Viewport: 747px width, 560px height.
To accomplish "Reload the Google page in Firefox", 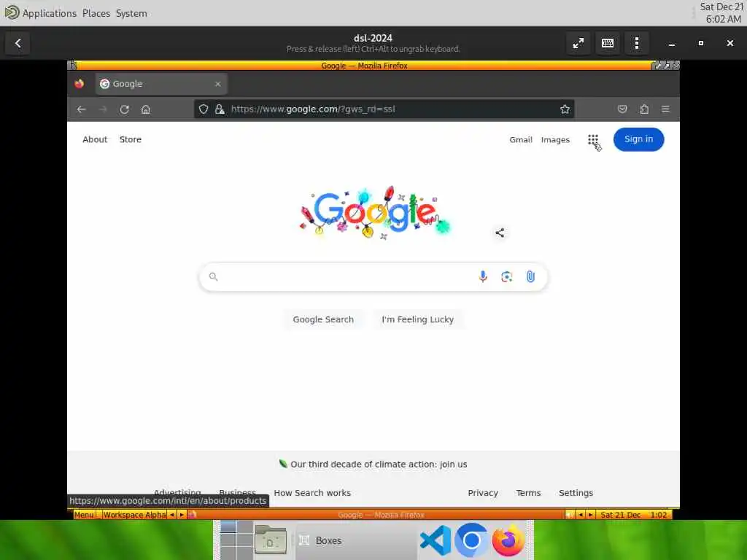I will pyautogui.click(x=124, y=109).
